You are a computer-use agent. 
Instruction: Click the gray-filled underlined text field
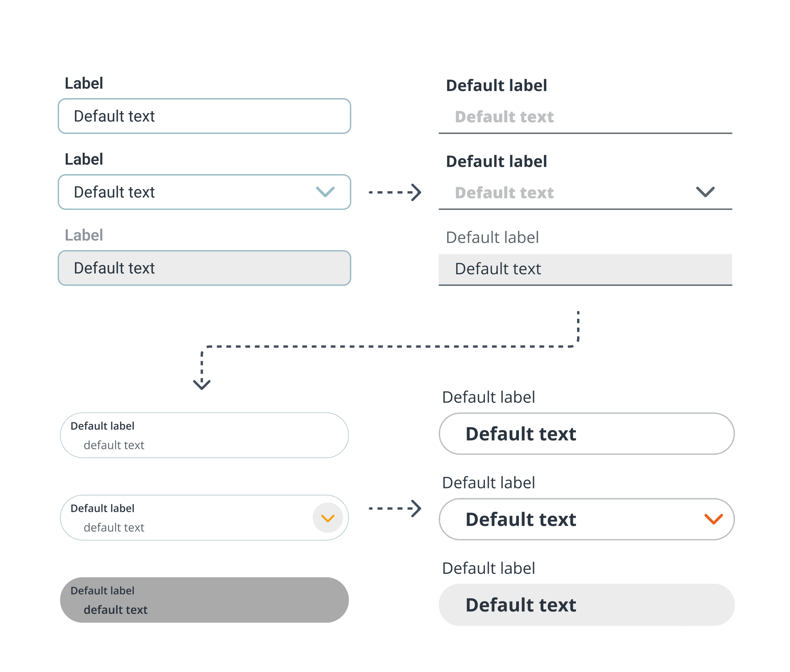coord(585,269)
